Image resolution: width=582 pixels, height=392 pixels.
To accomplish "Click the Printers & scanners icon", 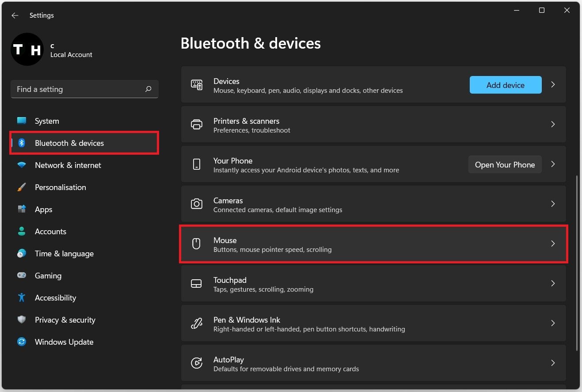I will (x=196, y=124).
